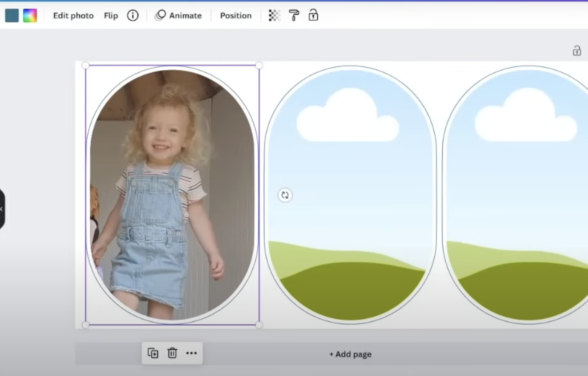Image resolution: width=588 pixels, height=376 pixels.
Task: Toggle the page lock icon above canvas
Action: (577, 51)
